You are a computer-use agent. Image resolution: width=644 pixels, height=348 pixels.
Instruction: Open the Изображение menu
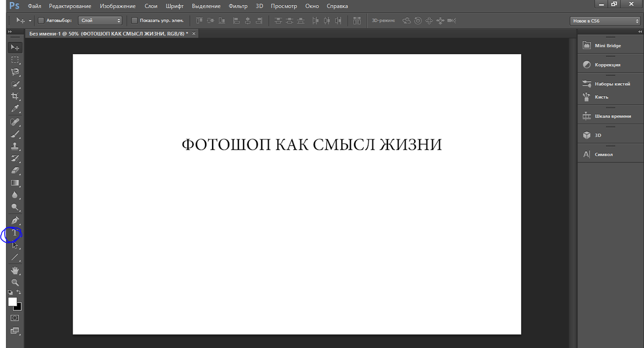(118, 6)
